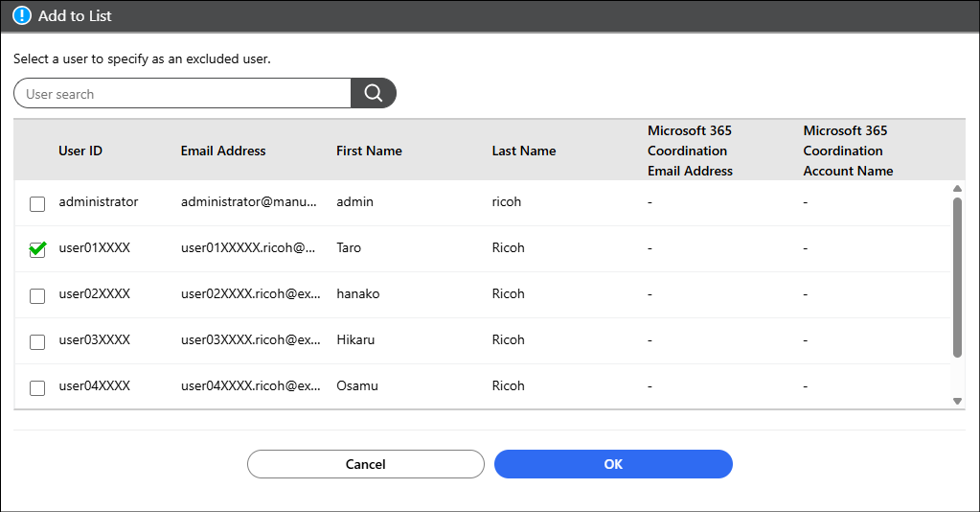Select the user02XXXX checkbox
The height and width of the screenshot is (512, 980).
click(37, 295)
